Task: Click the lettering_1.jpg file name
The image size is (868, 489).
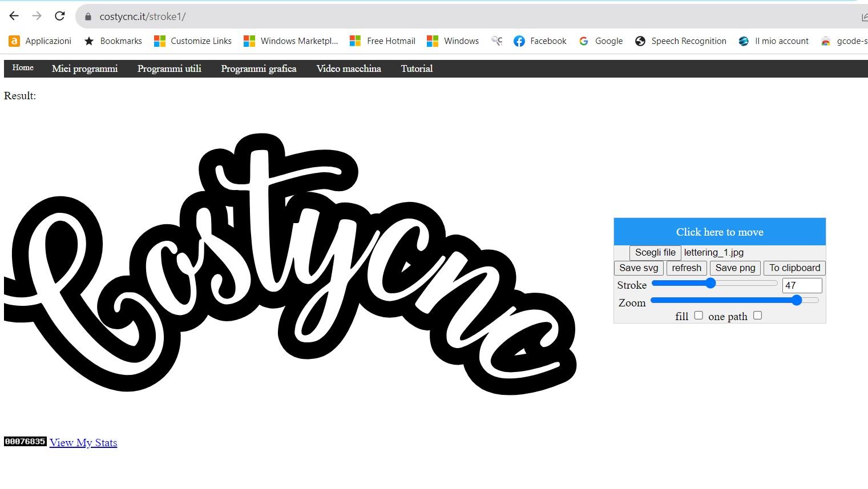Action: (714, 253)
